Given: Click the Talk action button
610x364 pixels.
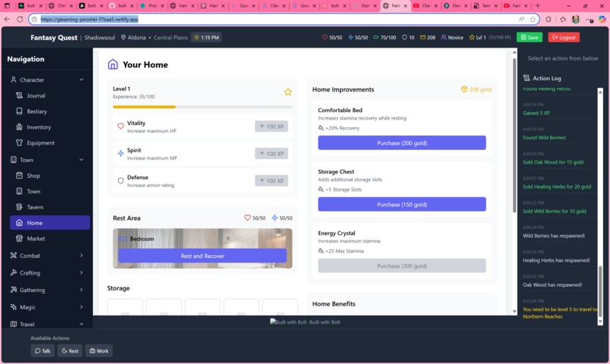Looking at the screenshot, I should tap(42, 351).
